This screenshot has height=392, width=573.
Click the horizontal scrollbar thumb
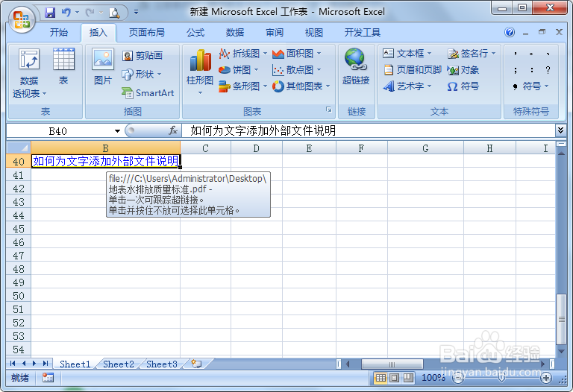392,364
